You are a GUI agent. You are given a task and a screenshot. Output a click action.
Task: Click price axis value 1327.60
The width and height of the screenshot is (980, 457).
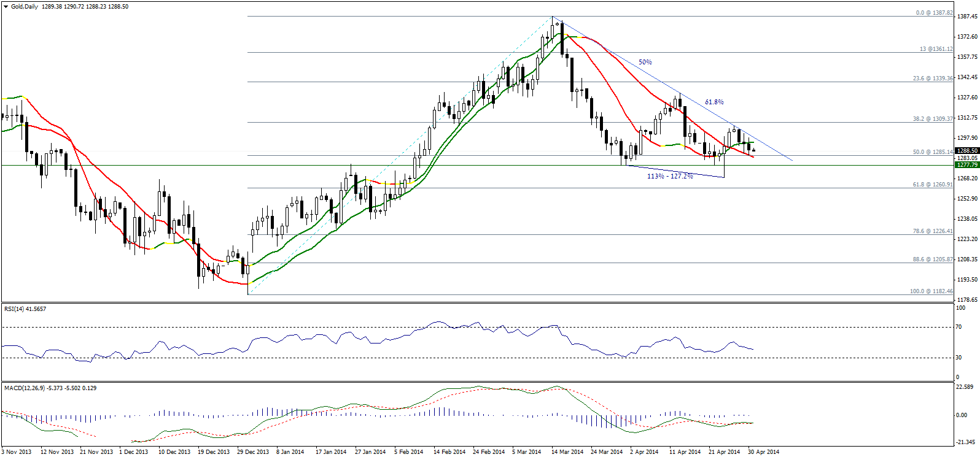[x=968, y=98]
